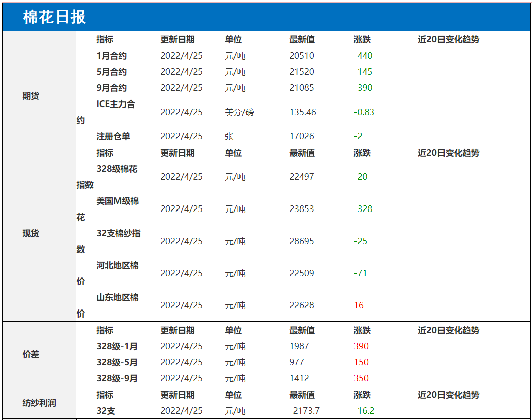Viewport: 532px width, 420px height.
Task: Select yarn index value 28695
Action: click(302, 241)
